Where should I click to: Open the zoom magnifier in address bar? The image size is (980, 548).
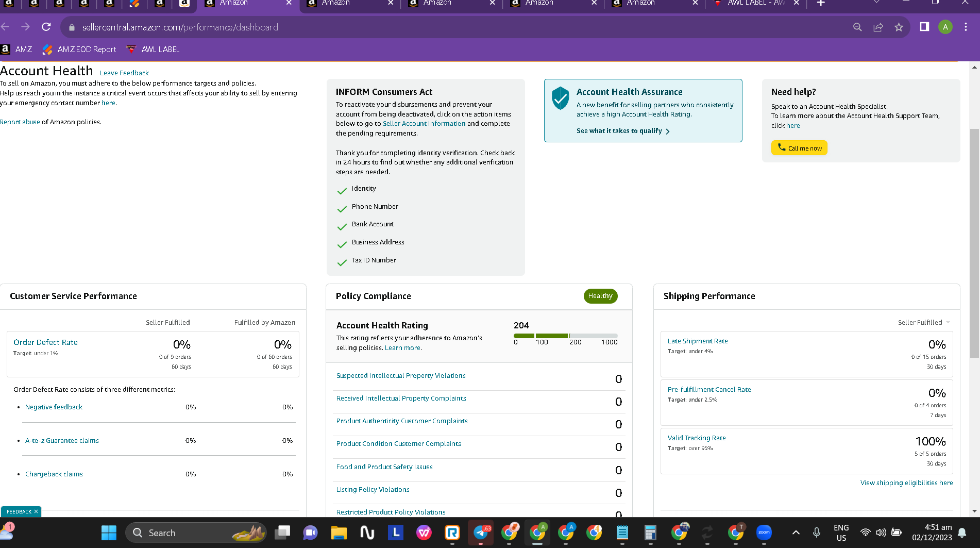857,27
